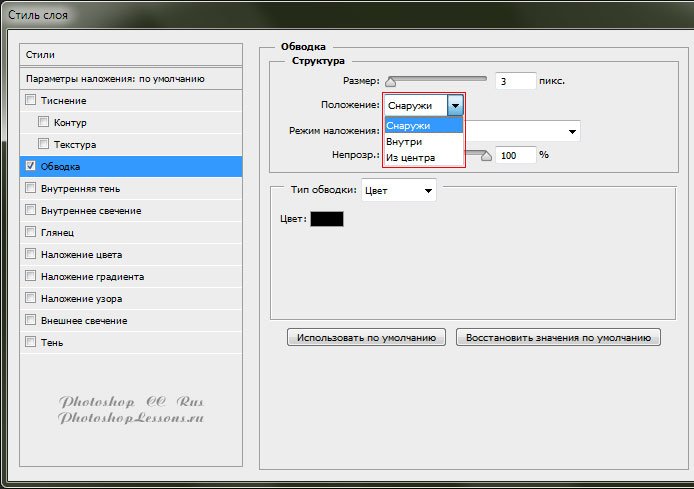This screenshot has height=489, width=694.
Task: Enable the Внутренняя тень checkbox
Action: click(30, 188)
